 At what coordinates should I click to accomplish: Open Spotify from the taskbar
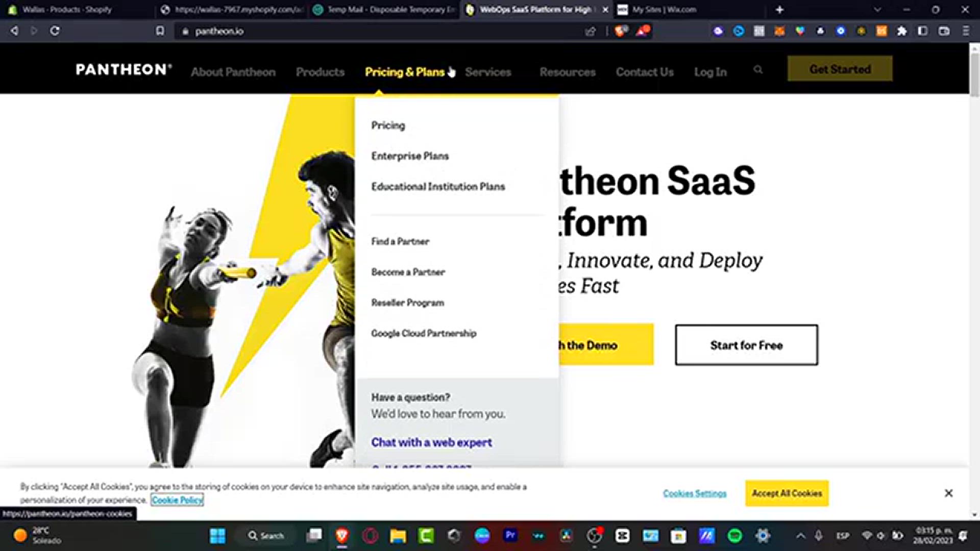(x=734, y=535)
